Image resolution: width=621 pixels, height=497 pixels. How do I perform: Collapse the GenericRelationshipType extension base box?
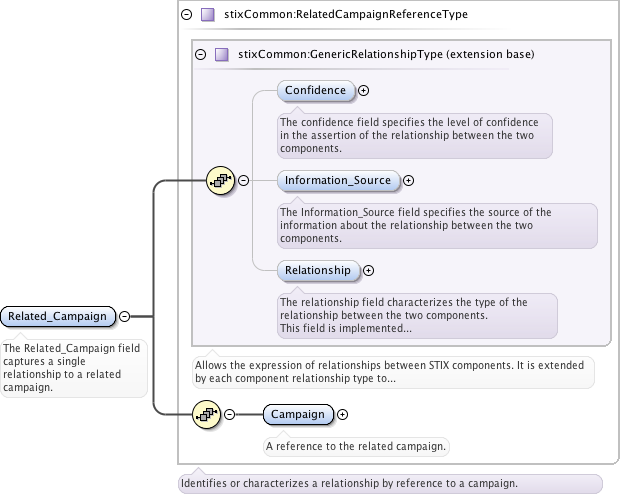coord(201,55)
